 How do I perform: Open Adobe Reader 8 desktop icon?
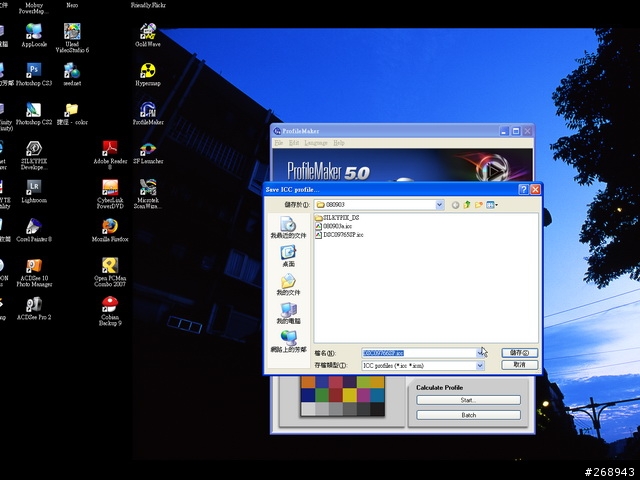(110, 156)
